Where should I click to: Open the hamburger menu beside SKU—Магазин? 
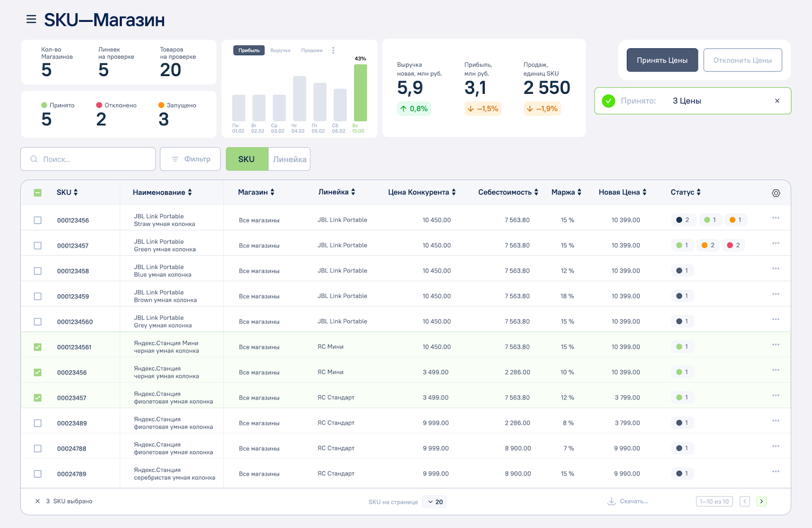point(31,19)
